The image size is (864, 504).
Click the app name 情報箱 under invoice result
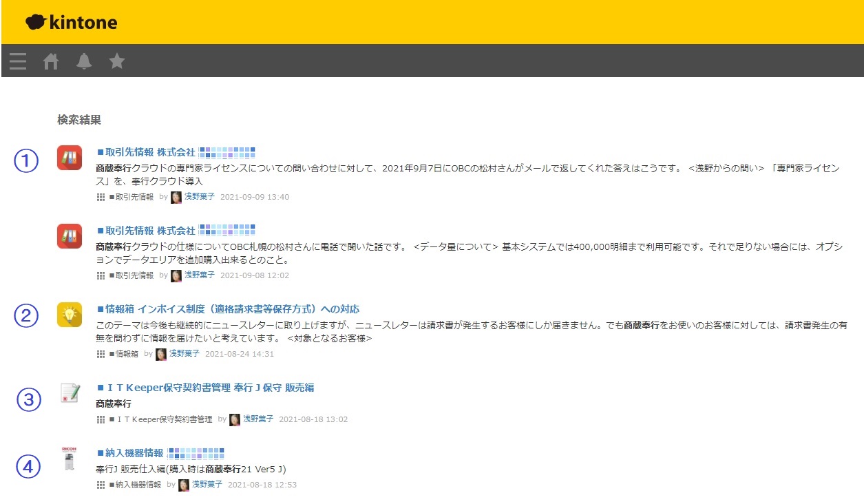tap(124, 354)
